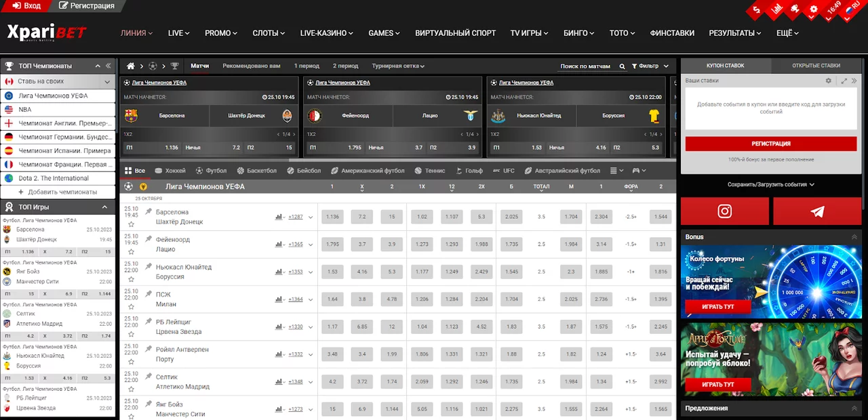Switch to Рекомендовано вам tab
The height and width of the screenshot is (420, 868).
click(251, 66)
